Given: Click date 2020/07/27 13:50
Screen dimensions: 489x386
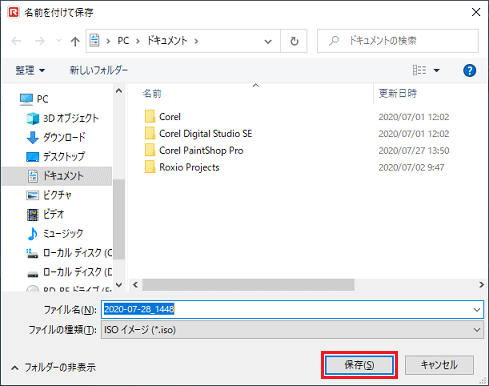Looking at the screenshot, I should click(414, 151).
